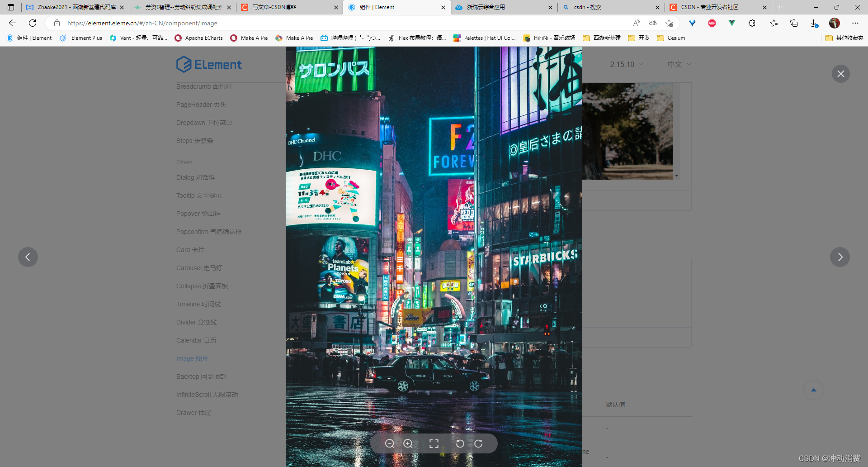This screenshot has height=467, width=868.
Task: Go to InfiniteScroll 无限滚动 docs
Action: [x=207, y=395]
